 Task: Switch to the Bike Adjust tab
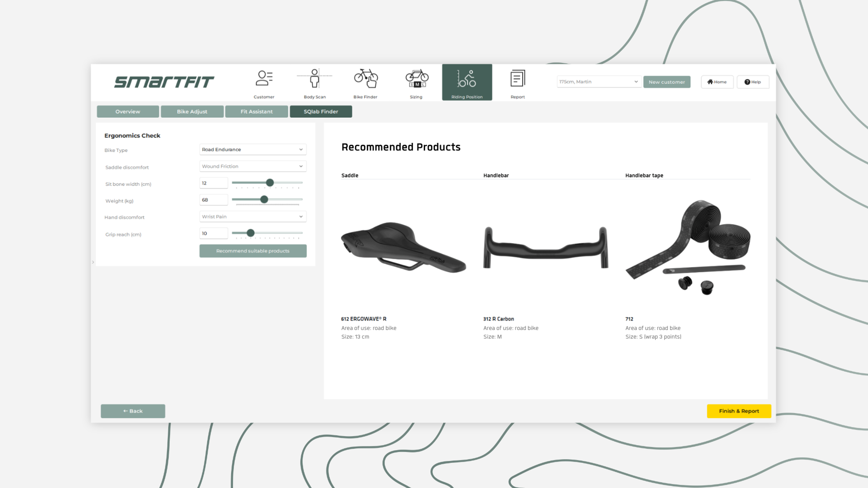pos(192,111)
